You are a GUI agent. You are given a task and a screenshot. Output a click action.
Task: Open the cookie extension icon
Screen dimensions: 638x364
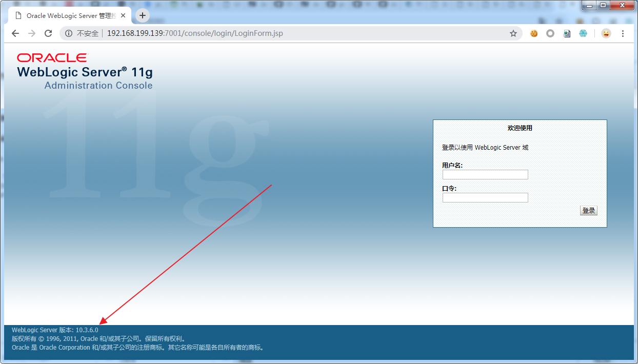click(x=534, y=33)
